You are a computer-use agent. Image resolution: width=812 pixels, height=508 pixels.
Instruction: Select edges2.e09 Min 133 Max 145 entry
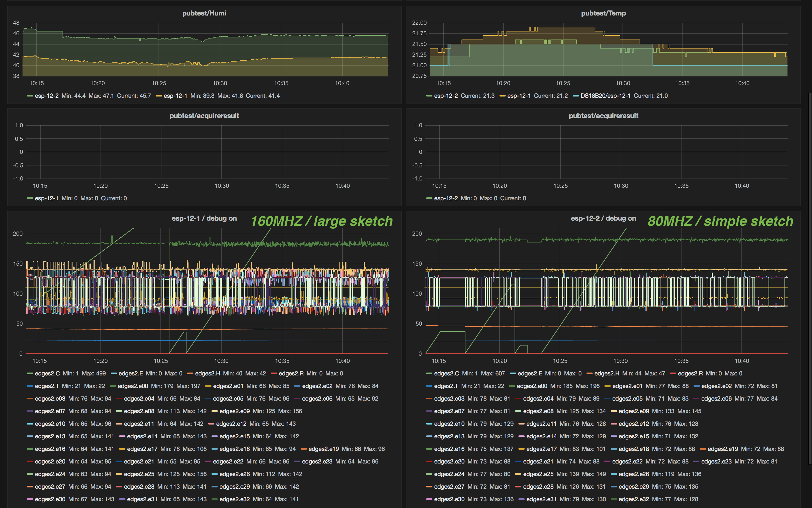click(x=634, y=411)
